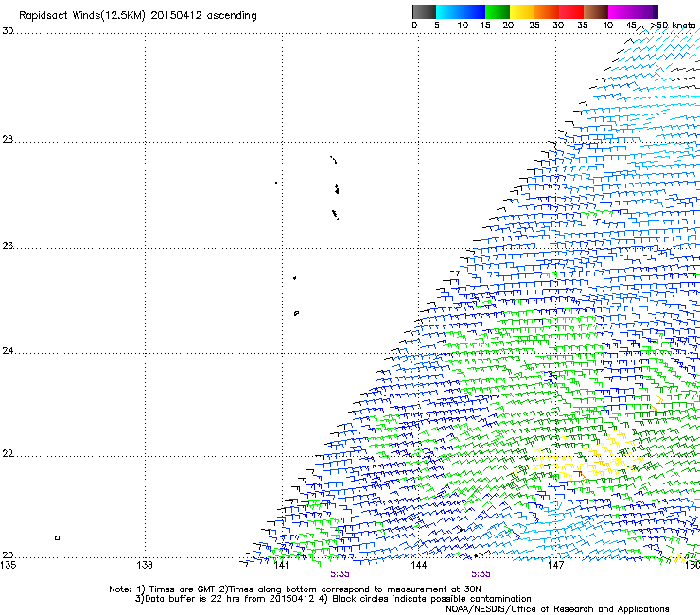
Task: Click the 'NOAA/NESDIS/Office of Research and Applications' credit
Action: click(x=557, y=609)
